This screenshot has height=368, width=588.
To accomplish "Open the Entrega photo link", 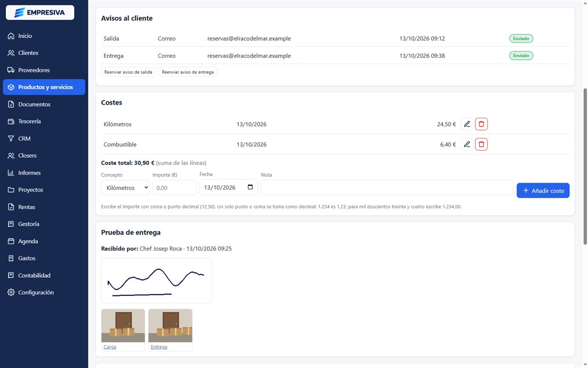I will click(x=159, y=347).
